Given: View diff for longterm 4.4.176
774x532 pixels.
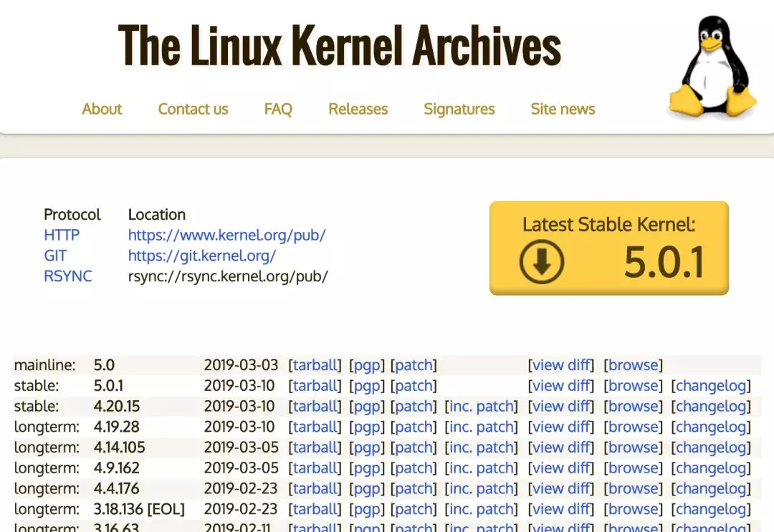Looking at the screenshot, I should click(x=561, y=489).
